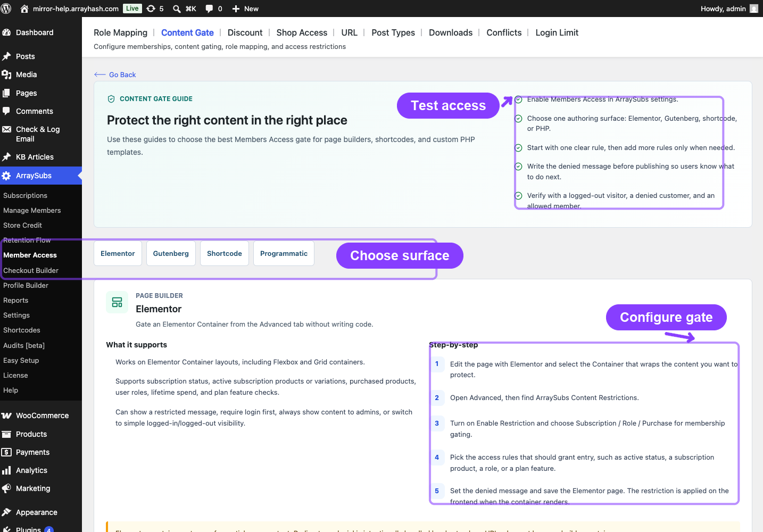
Task: Open Shortcodes submenu item
Action: point(22,330)
